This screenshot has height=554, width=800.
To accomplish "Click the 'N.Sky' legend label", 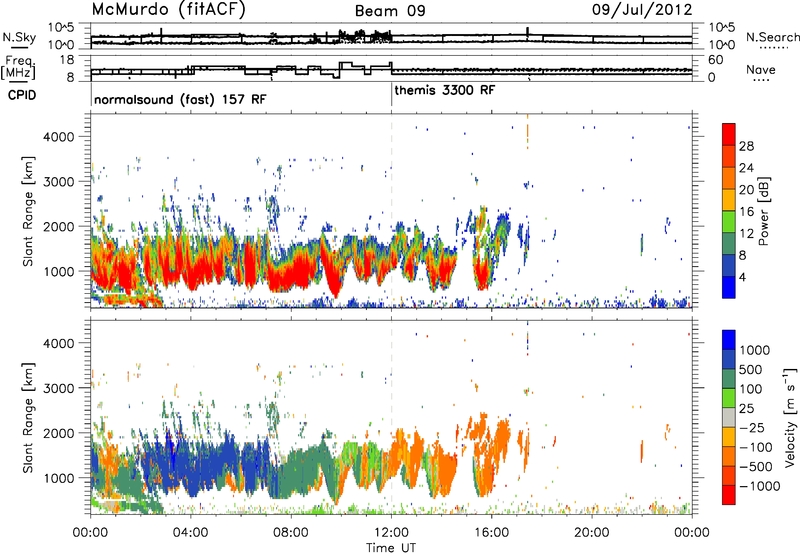I will 19,37.
